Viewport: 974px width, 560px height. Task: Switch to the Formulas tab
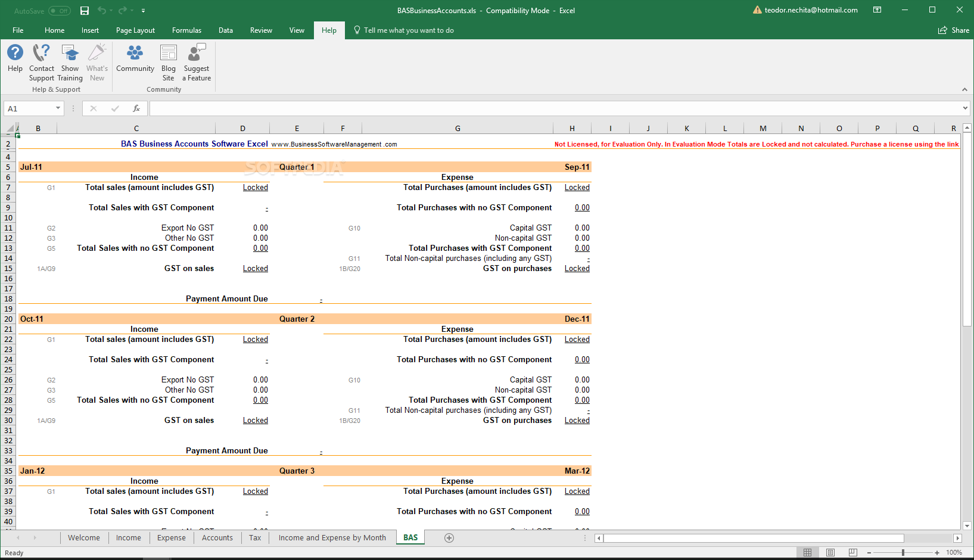tap(186, 30)
